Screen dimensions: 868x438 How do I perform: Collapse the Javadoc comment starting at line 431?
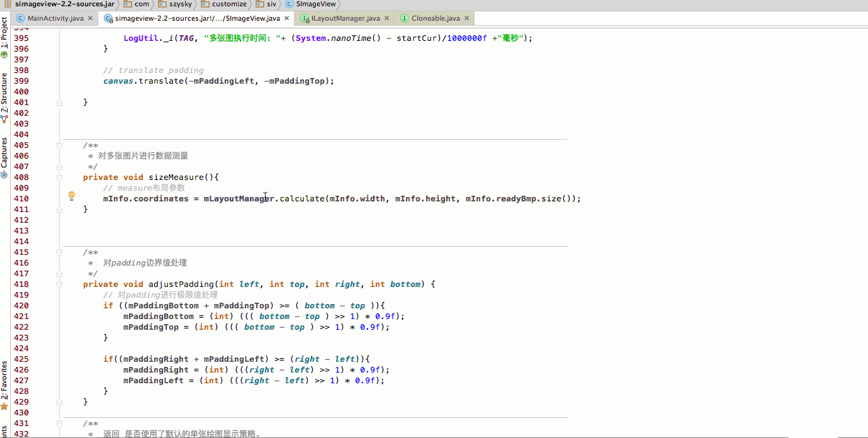60,423
